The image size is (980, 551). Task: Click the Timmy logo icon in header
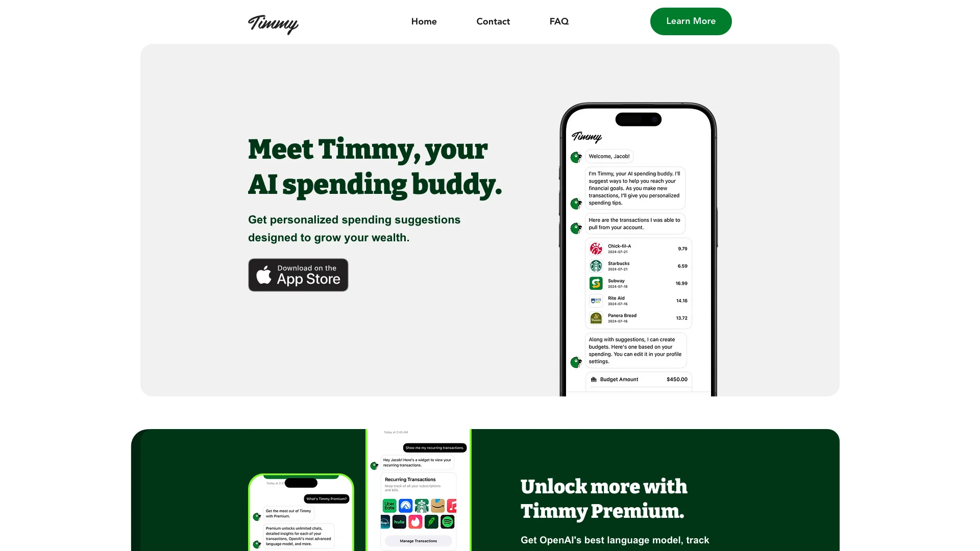tap(273, 23)
